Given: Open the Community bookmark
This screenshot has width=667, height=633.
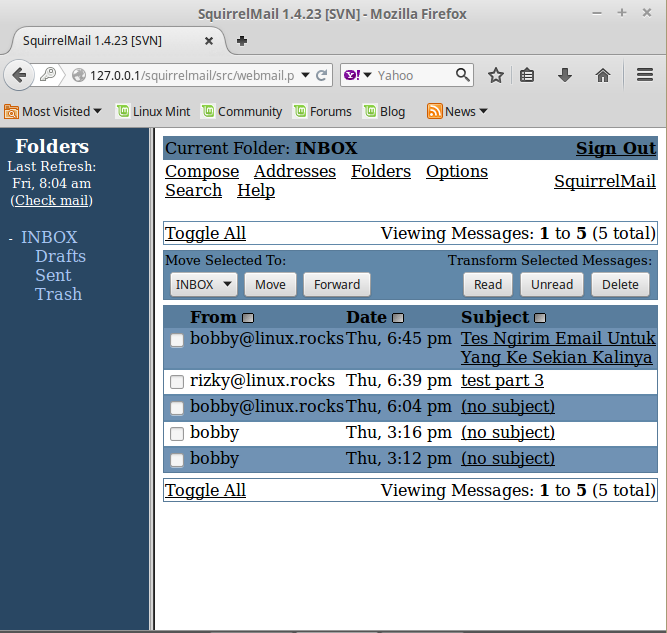Looking at the screenshot, I should tap(242, 111).
